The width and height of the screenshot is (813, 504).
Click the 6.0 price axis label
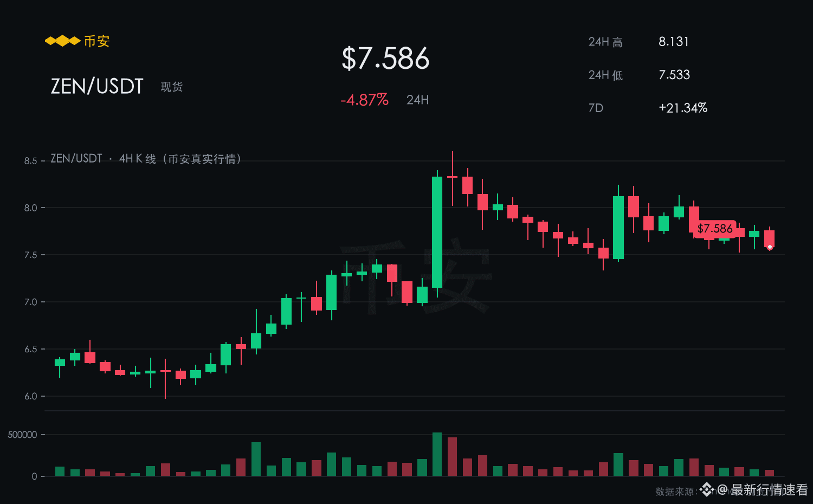point(30,396)
